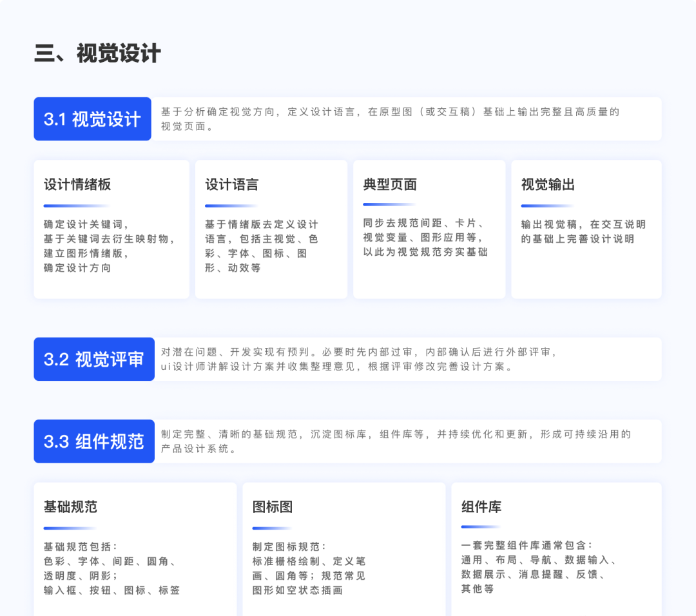Select the 基础规范 card heading
696x616 pixels.
[x=70, y=507]
